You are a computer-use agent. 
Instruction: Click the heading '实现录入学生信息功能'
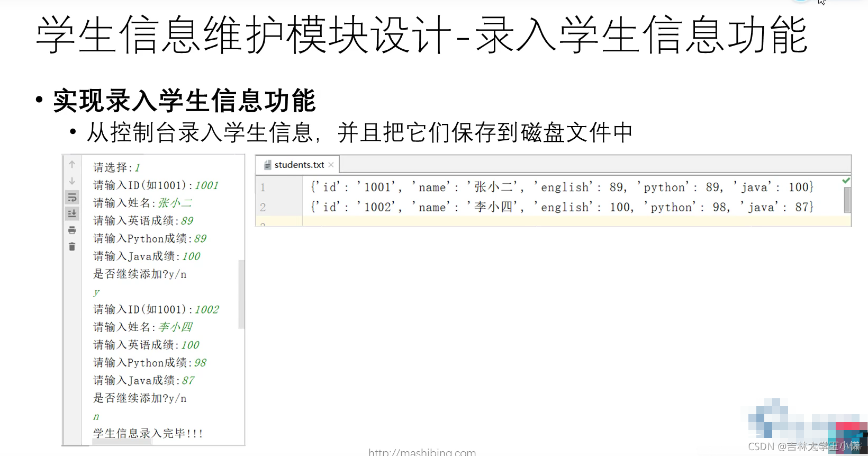184,101
